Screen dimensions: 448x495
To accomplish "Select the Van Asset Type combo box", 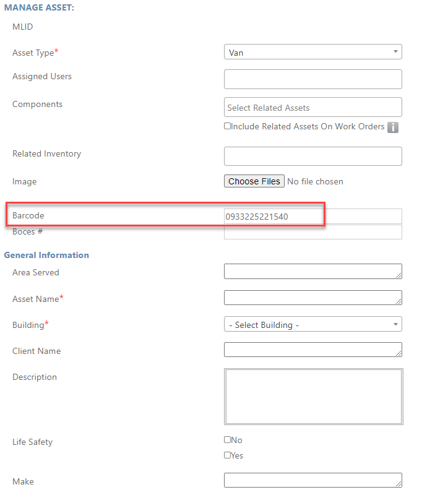I will [x=313, y=52].
